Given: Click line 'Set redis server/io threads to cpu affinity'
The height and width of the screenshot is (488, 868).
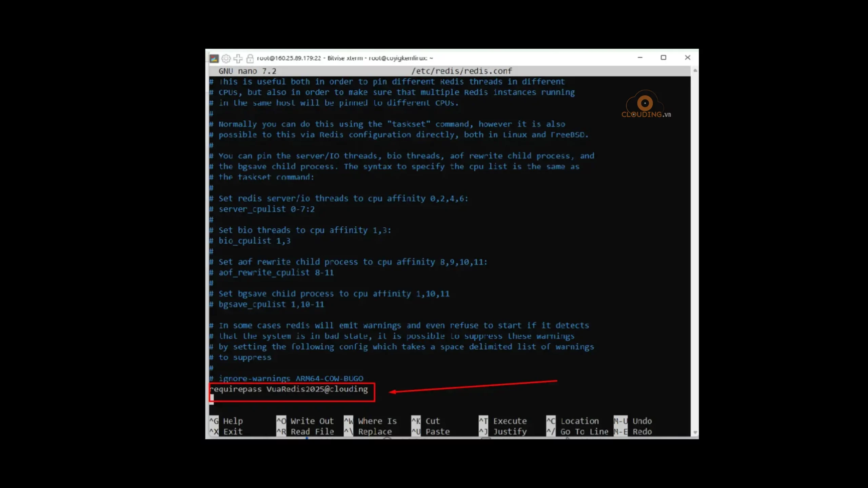Looking at the screenshot, I should pyautogui.click(x=339, y=198).
